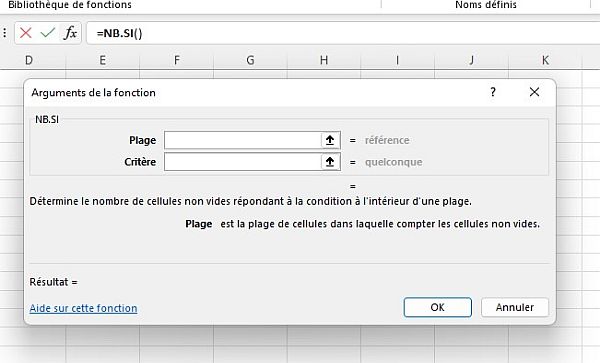Click the formula bar options dots handle
Screen dimensions: 600x363
pos(5,33)
